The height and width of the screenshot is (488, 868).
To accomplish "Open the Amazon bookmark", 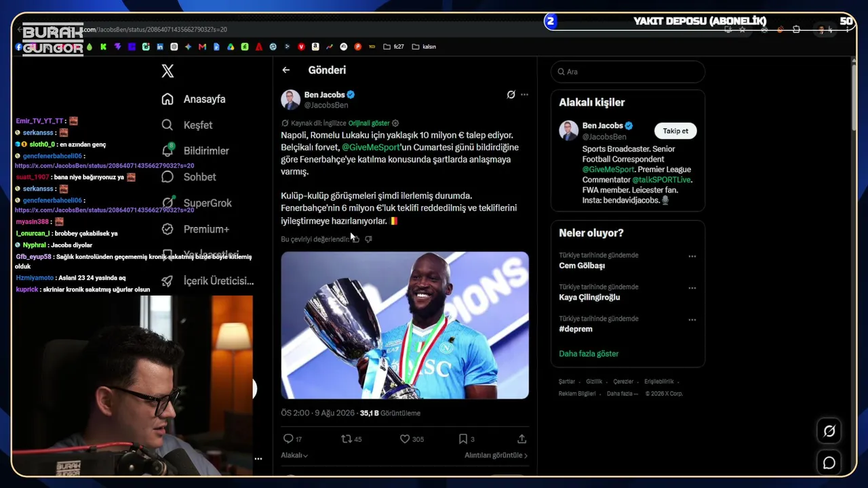I will [x=315, y=47].
